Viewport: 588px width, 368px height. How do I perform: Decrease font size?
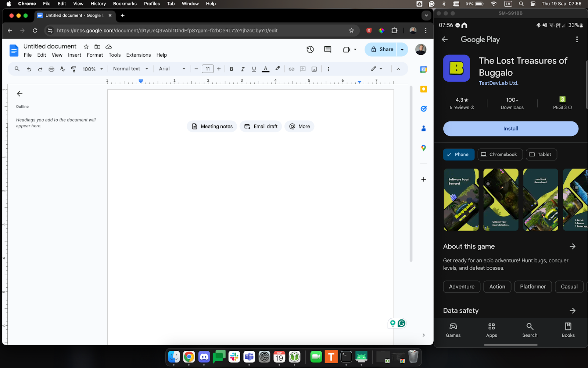[x=196, y=69]
